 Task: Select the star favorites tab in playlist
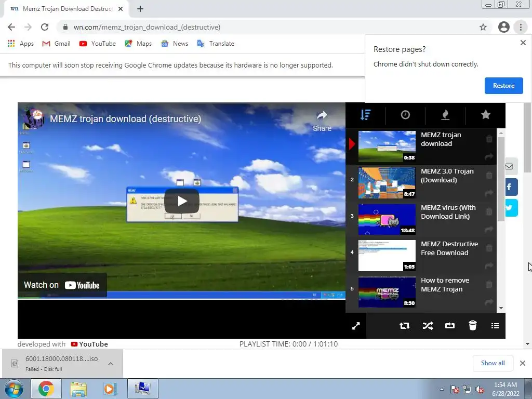pyautogui.click(x=486, y=115)
